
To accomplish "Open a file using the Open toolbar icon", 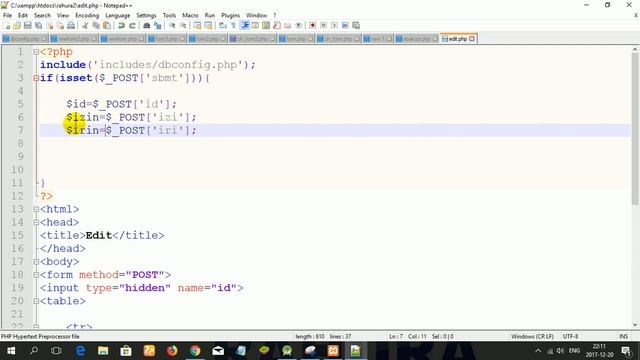I will (17, 25).
